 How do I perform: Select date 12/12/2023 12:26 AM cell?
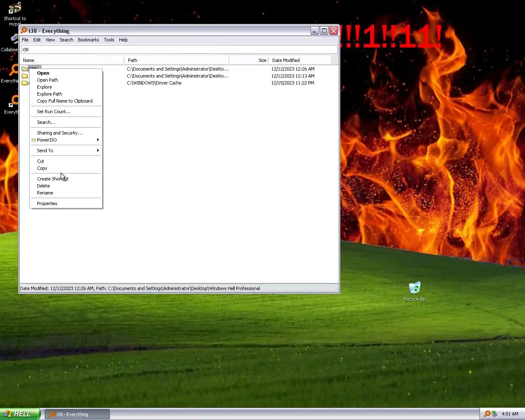(x=293, y=69)
